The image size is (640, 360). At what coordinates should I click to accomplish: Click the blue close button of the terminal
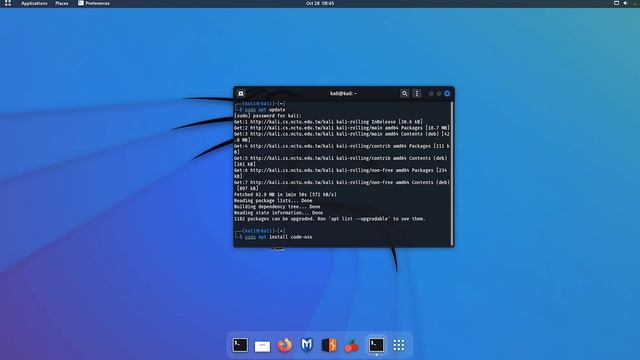(447, 93)
